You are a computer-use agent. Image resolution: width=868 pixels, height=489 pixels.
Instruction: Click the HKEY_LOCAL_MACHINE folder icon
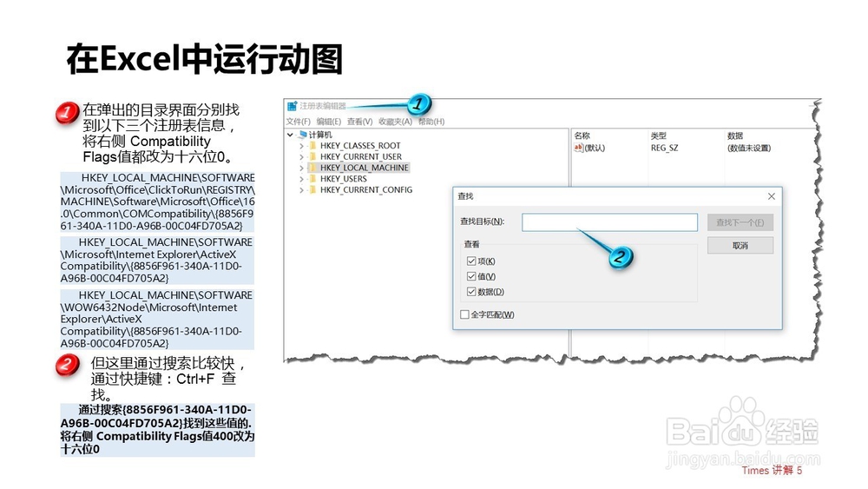coord(312,168)
